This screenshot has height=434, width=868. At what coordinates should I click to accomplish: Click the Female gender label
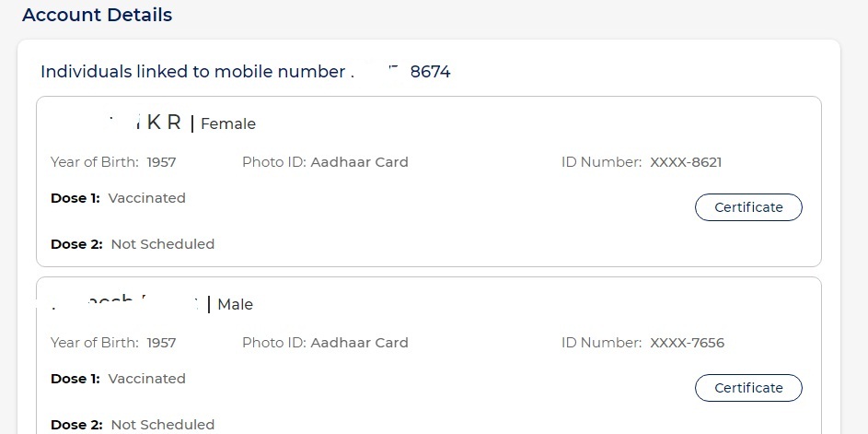point(228,123)
